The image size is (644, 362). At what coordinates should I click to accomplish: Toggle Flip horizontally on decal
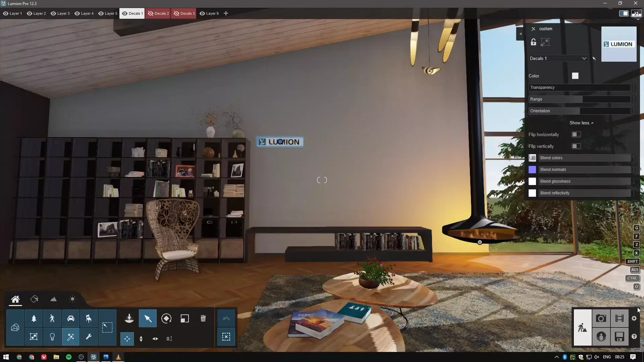tap(576, 134)
